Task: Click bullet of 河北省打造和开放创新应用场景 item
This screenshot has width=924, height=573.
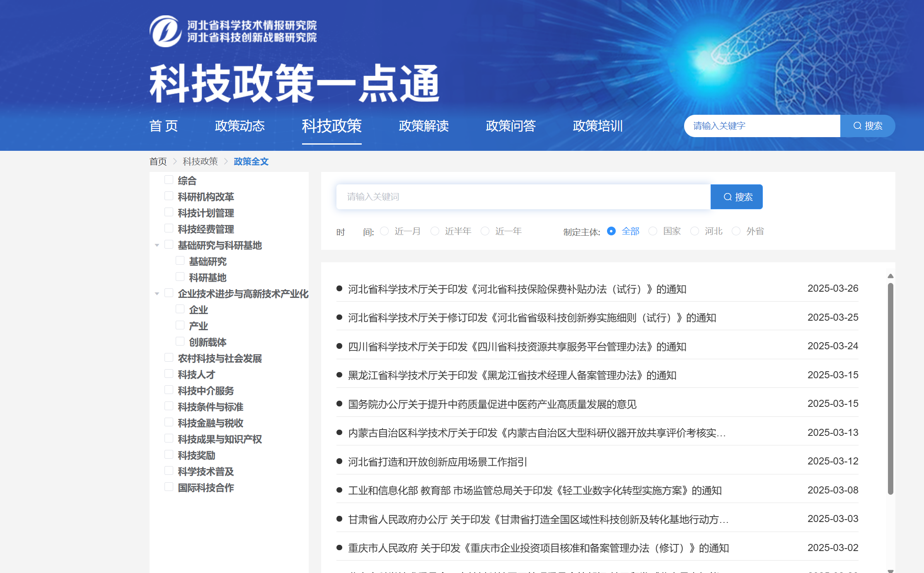Action: (339, 461)
